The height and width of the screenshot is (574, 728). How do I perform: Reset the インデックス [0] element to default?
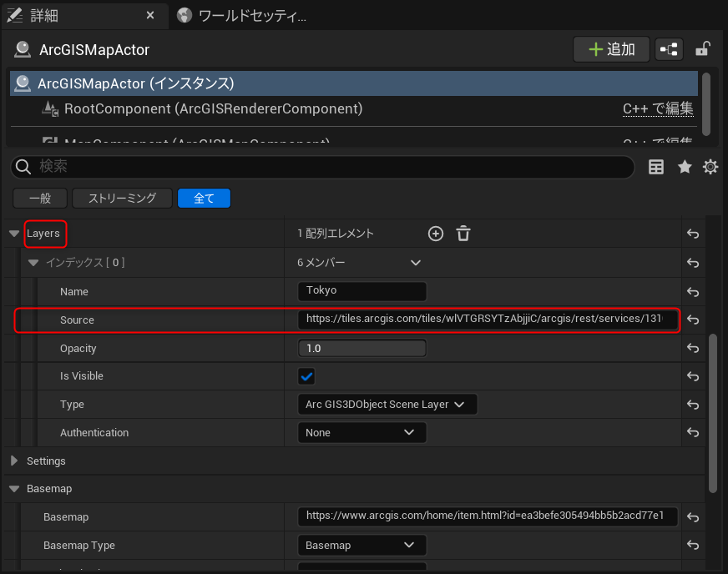point(693,263)
